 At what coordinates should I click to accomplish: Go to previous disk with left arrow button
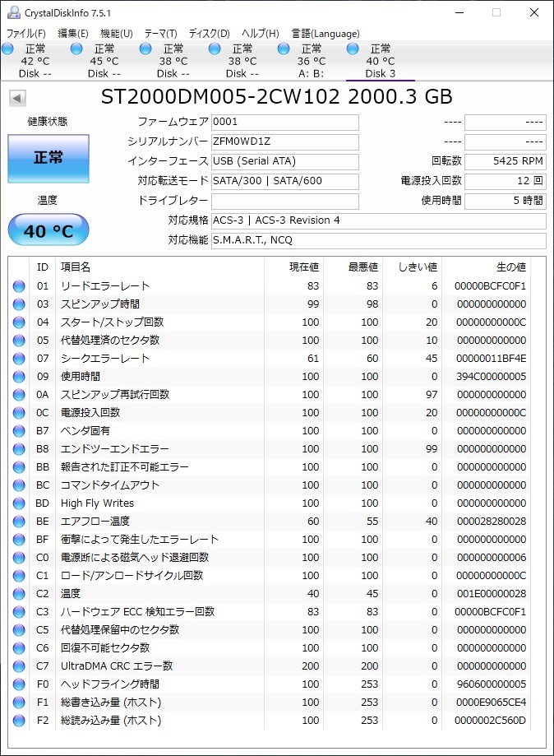click(x=17, y=99)
